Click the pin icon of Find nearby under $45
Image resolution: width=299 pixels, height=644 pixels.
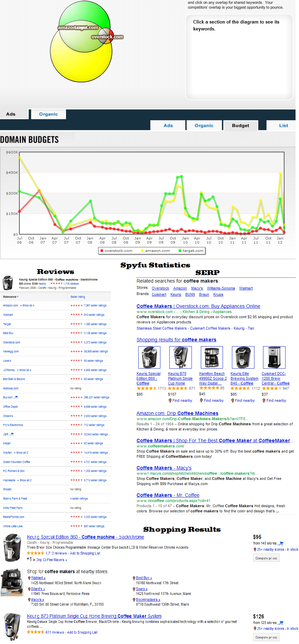point(202,401)
